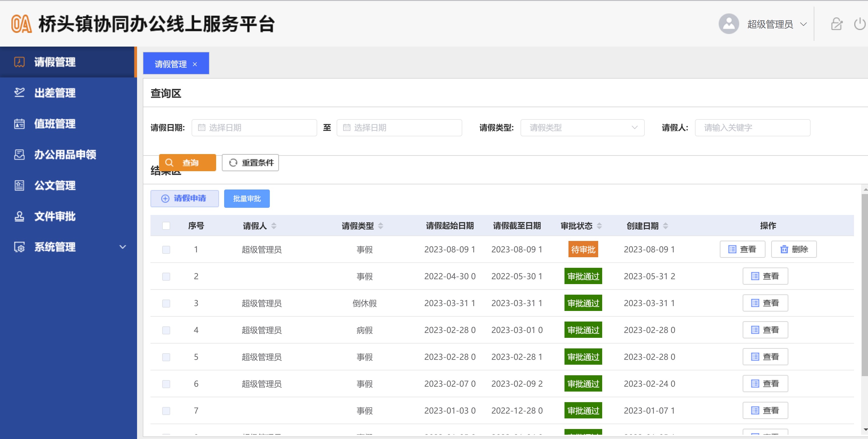Click the 值班管理 calendar icon
Viewport: 868px width, 439px height.
pyautogui.click(x=19, y=124)
